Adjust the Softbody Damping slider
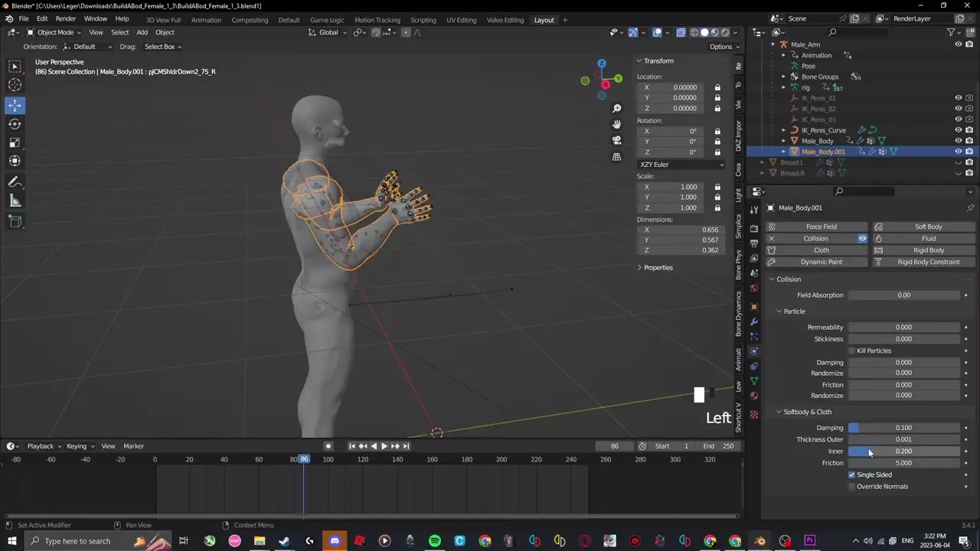The height and width of the screenshot is (551, 980). pos(903,428)
